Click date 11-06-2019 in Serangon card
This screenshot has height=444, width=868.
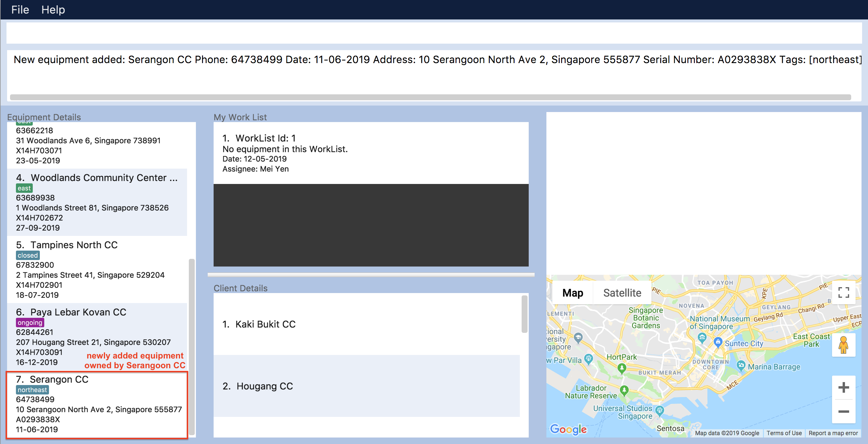[37, 429]
